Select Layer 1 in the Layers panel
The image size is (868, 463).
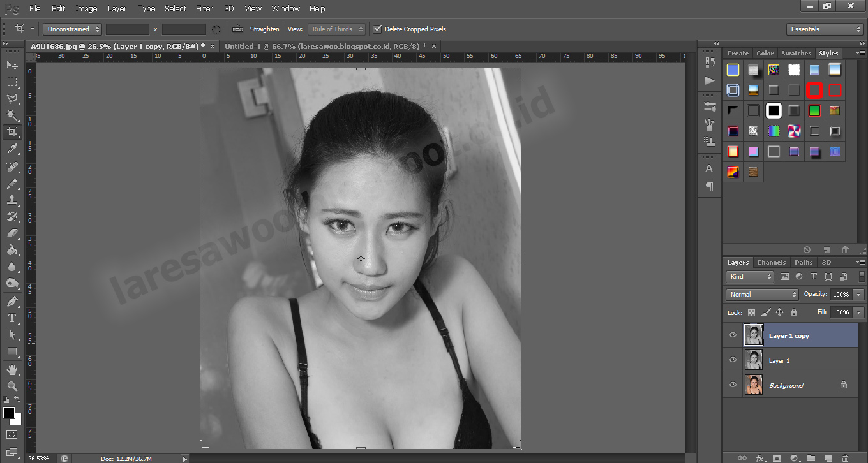(x=790, y=360)
